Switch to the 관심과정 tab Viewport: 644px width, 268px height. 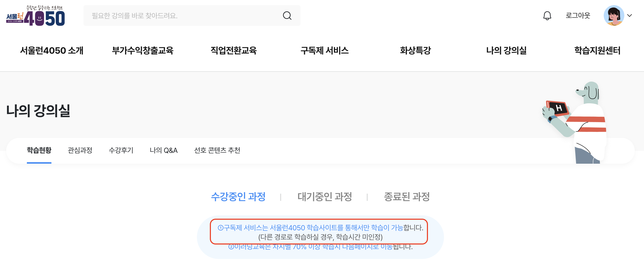[x=80, y=150]
